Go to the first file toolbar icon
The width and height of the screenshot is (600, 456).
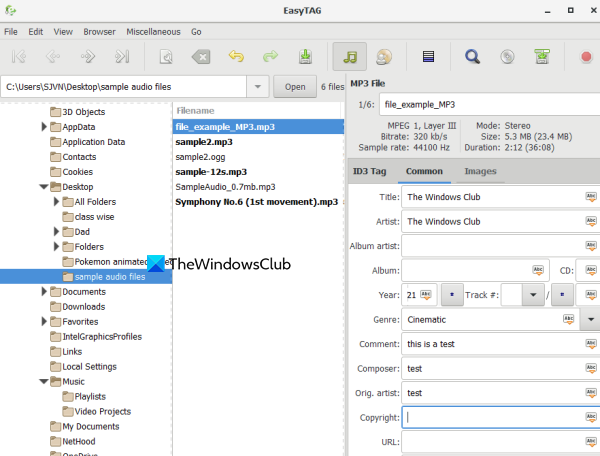19,57
